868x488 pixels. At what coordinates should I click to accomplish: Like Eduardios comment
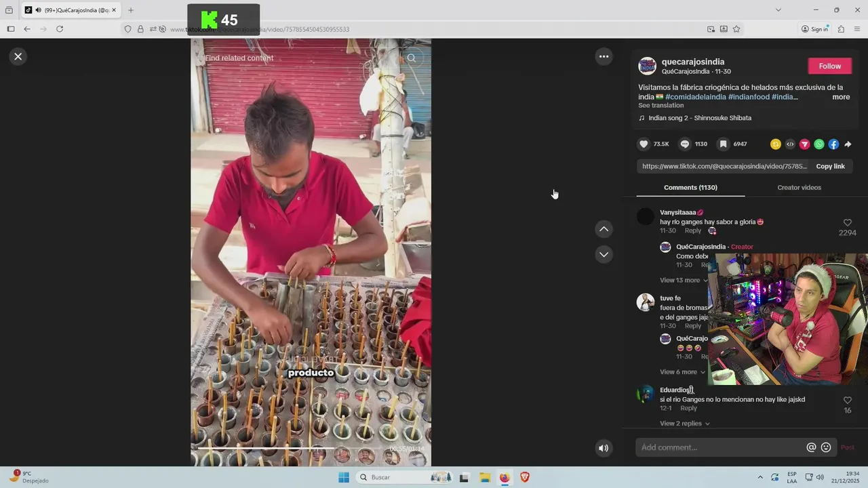847,401
